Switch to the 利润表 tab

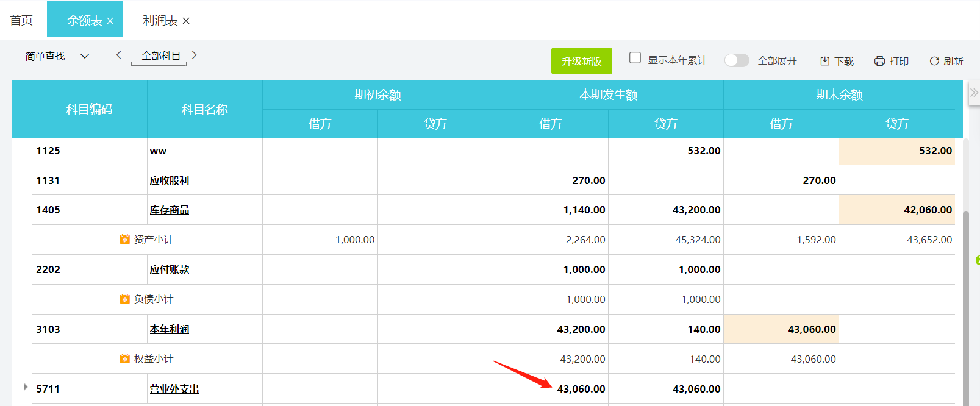[160, 20]
